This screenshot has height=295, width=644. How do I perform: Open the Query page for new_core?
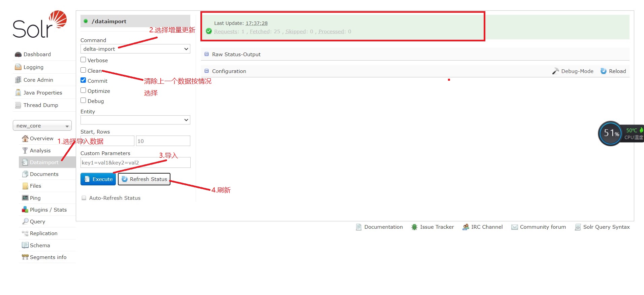pos(37,221)
